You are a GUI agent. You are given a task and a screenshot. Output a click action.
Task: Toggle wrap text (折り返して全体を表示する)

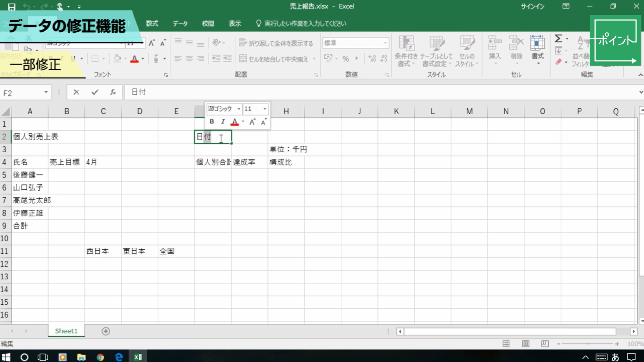[x=276, y=43]
